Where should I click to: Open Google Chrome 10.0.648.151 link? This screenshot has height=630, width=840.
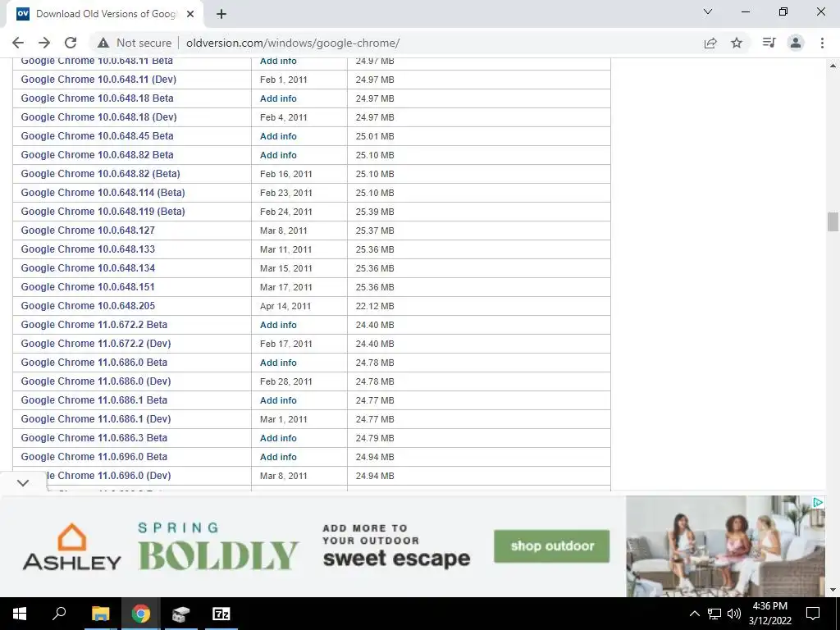[x=88, y=286]
